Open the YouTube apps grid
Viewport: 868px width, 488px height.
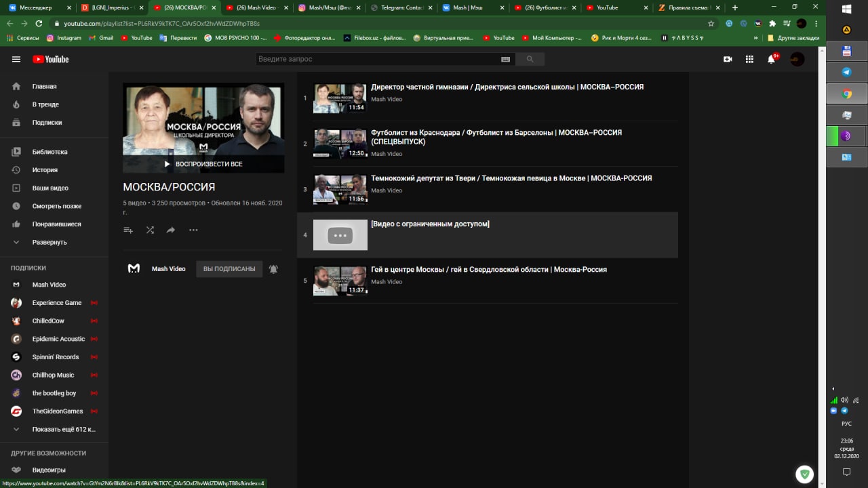pyautogui.click(x=749, y=59)
